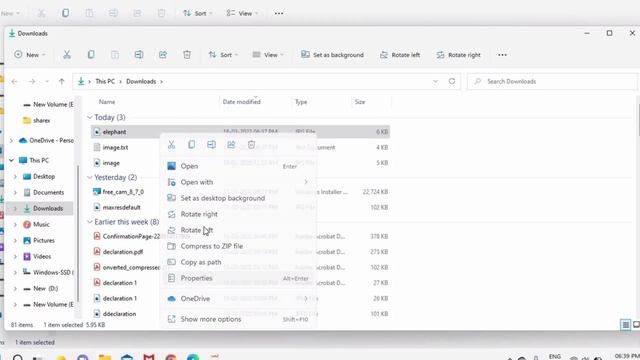Click Rotate right in toolbar
640x360 pixels.
point(458,55)
